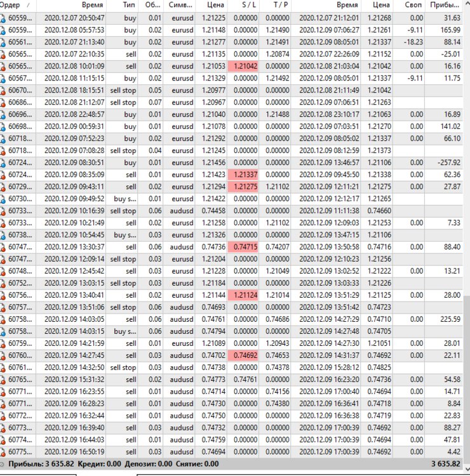Click the loss value -257.92

pyautogui.click(x=449, y=162)
